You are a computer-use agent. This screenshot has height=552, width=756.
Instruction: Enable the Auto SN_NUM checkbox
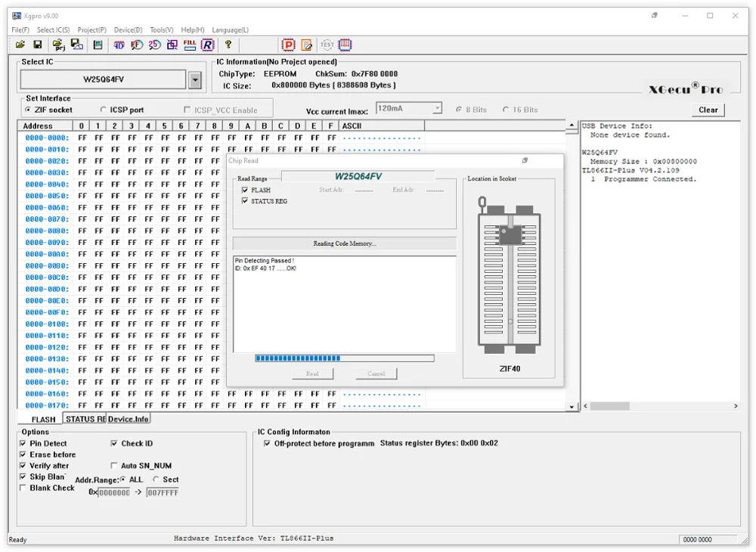[x=114, y=466]
